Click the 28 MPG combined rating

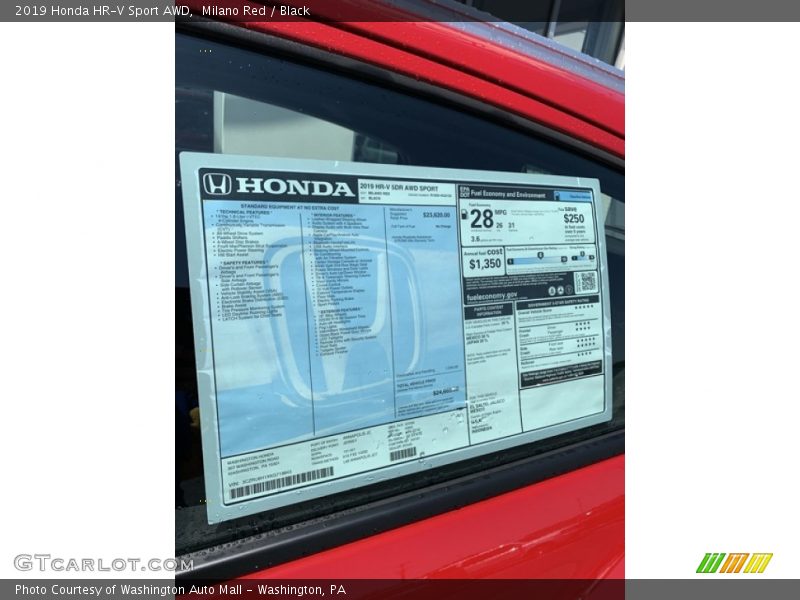482,219
